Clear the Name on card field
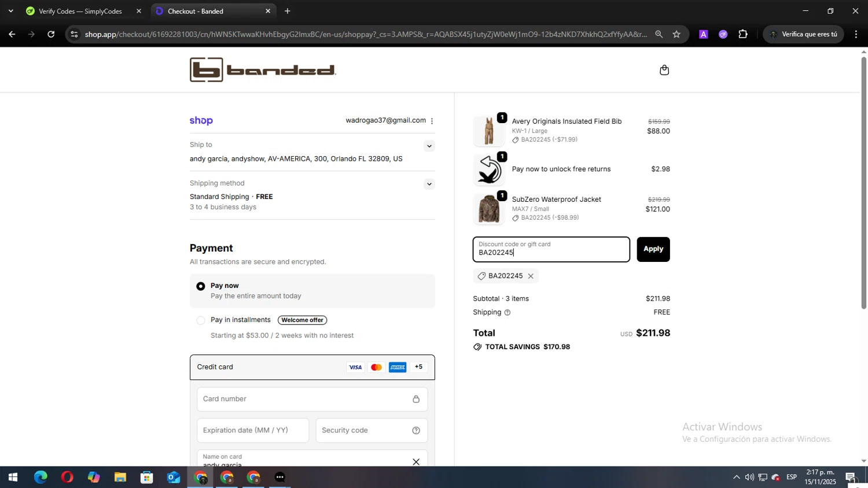This screenshot has width=868, height=488. pos(416,461)
